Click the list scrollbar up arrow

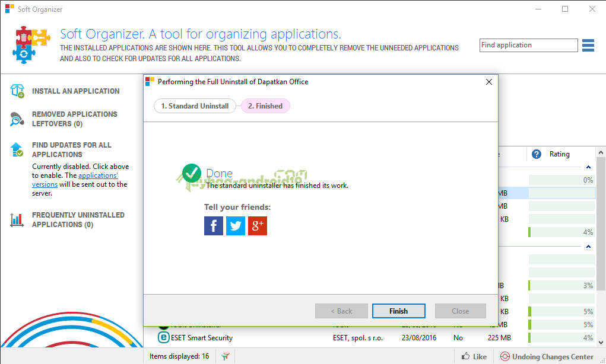click(601, 152)
